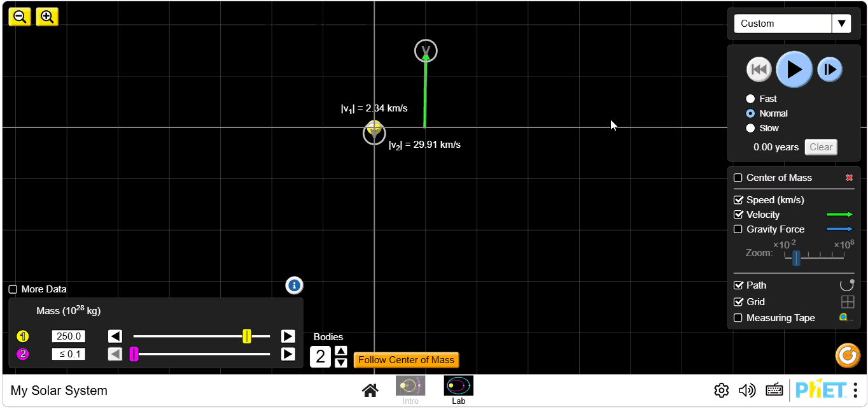Open keyboard shortcuts panel
This screenshot has height=409, width=868.
[774, 390]
